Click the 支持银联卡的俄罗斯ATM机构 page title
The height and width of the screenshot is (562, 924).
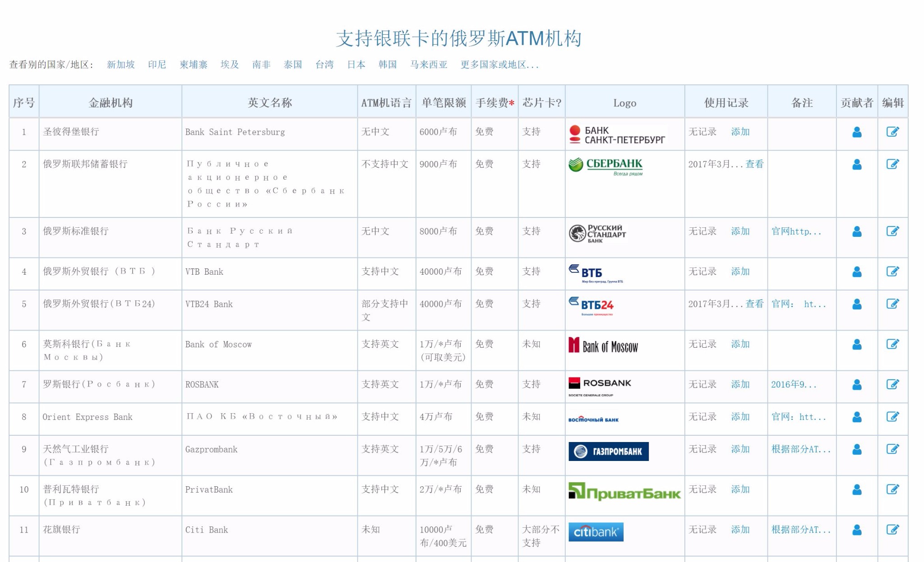coord(459,38)
